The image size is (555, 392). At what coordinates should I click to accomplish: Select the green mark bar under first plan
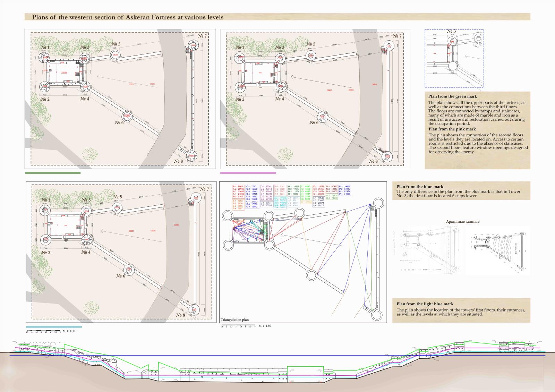(x=53, y=173)
